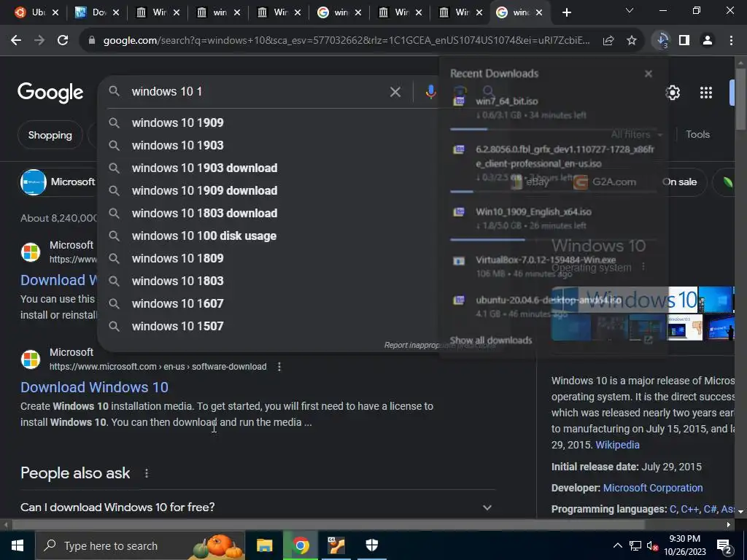Open the notification center icon
The height and width of the screenshot is (560, 747).
[724, 547]
